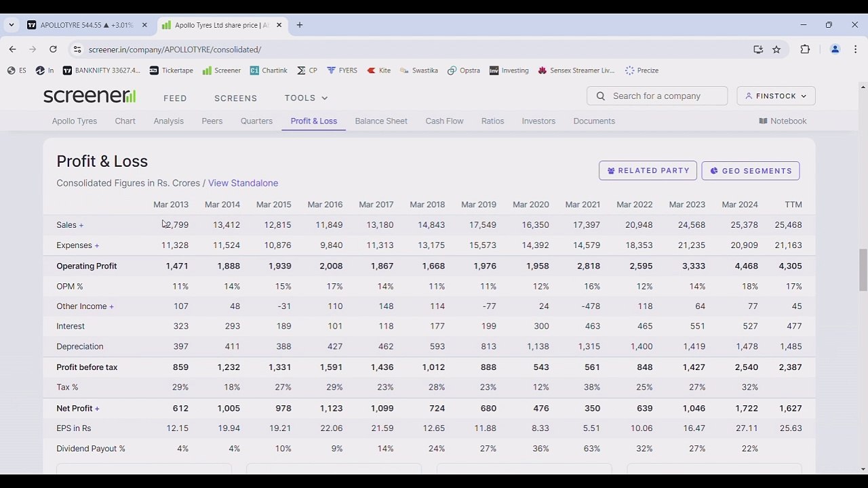Image resolution: width=868 pixels, height=488 pixels.
Task: Open the Investing bookmark
Action: [x=509, y=70]
